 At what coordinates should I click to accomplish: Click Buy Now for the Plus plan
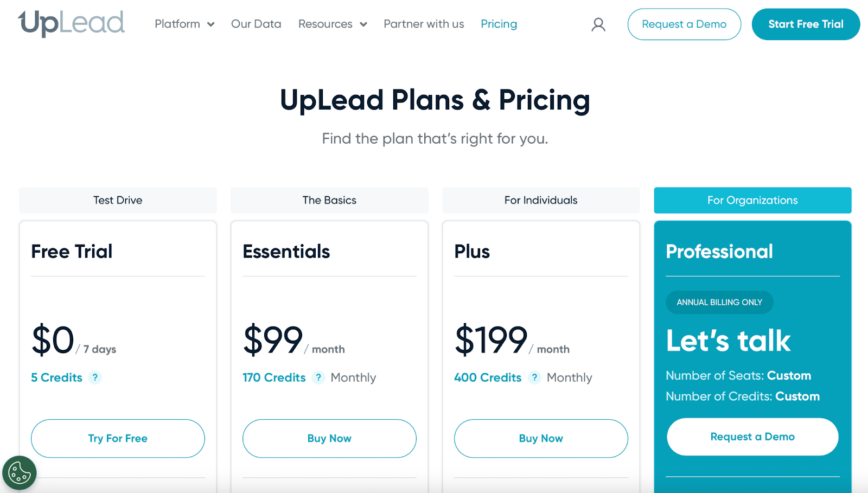[x=540, y=438]
